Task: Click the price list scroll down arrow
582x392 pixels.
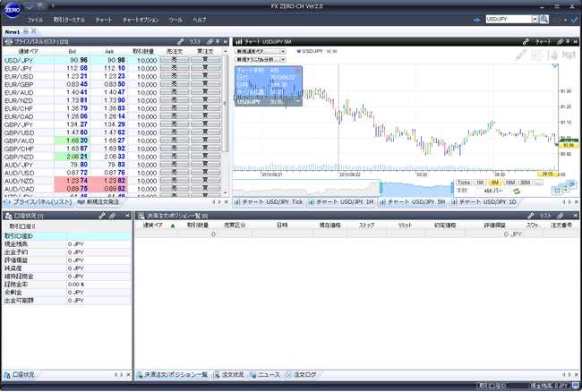Action: 225,192
